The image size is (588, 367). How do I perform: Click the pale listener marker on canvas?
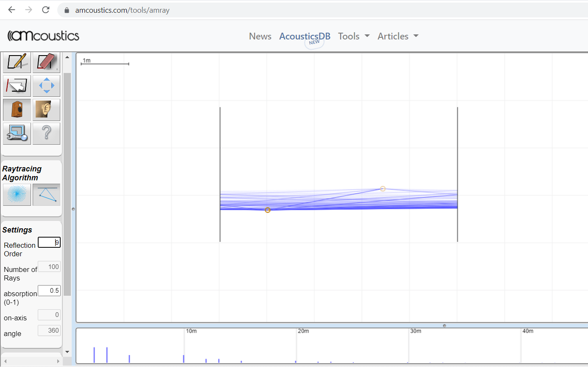pyautogui.click(x=383, y=188)
